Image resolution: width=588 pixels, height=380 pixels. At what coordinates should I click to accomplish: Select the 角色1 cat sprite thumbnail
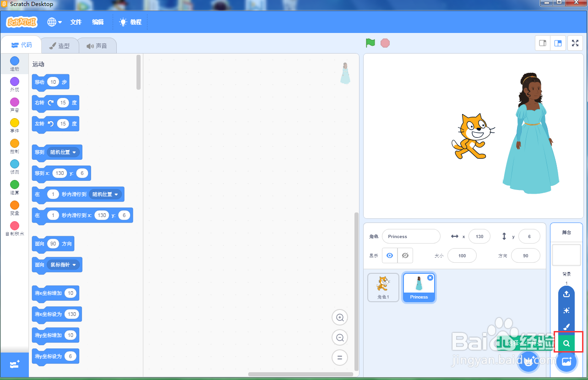click(383, 288)
